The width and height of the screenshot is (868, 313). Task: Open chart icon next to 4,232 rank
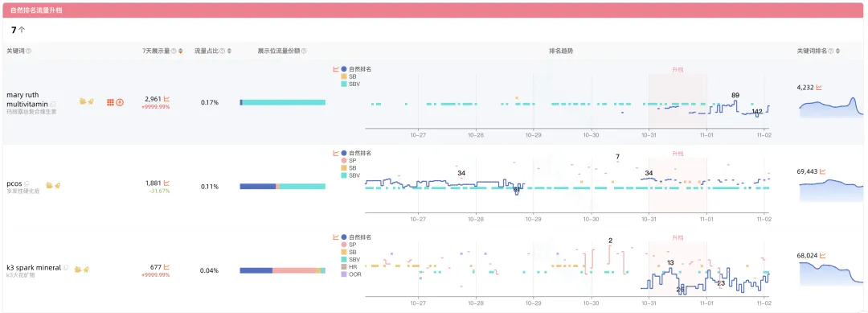click(819, 87)
